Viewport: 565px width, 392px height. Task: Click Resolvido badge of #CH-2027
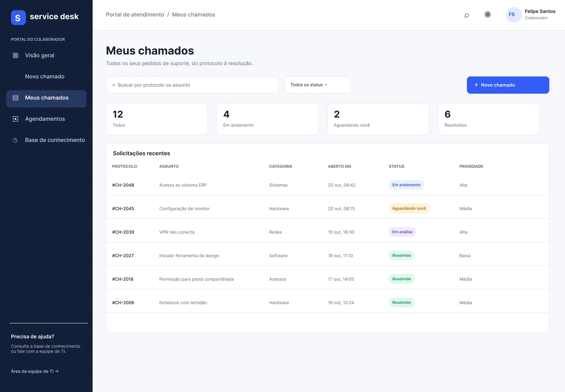(x=402, y=255)
